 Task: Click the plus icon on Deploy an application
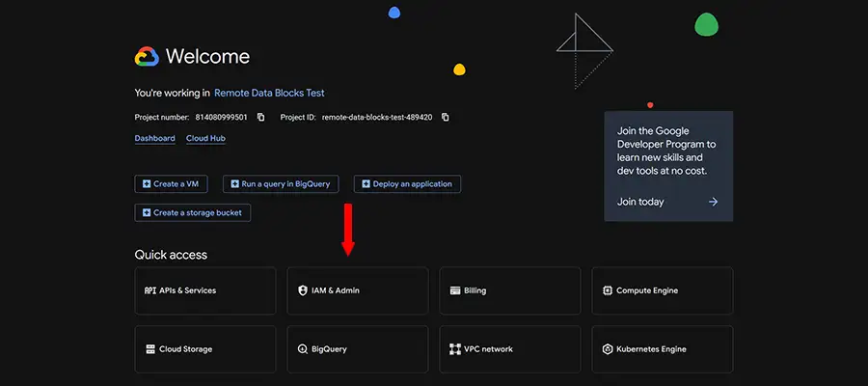coord(366,184)
